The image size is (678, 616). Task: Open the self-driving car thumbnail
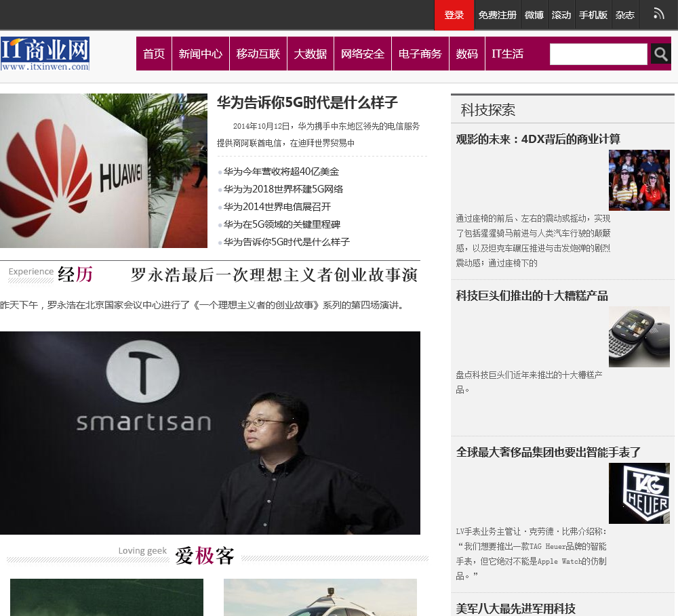tap(321, 598)
